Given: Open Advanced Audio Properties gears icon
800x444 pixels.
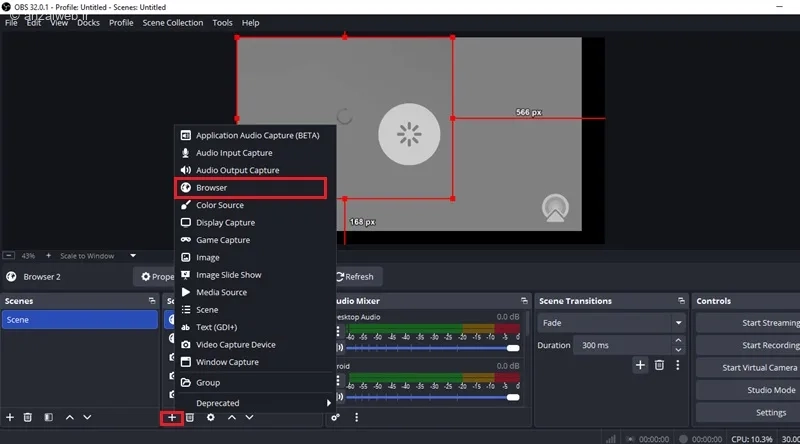Looking at the screenshot, I should click(x=335, y=417).
